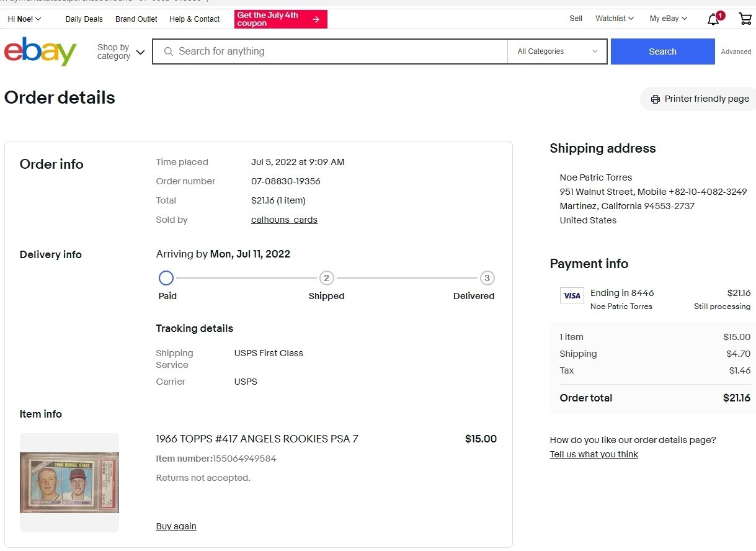This screenshot has width=756, height=551.
Task: Click the Shipping $4.70 amount
Action: (738, 354)
